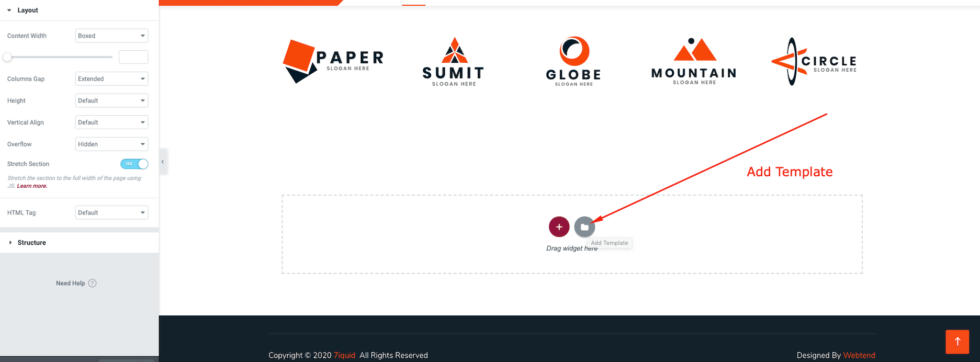980x362 pixels.
Task: Click the Need Help question mark icon
Action: coord(93,283)
